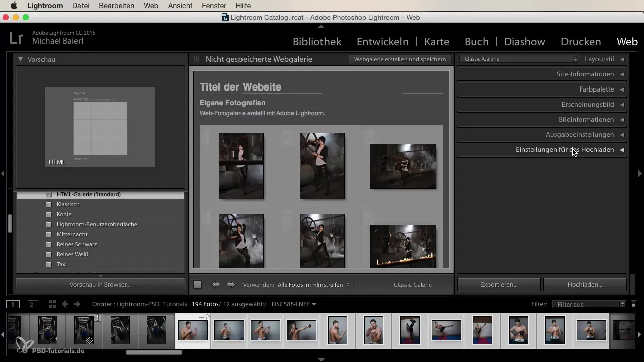644x362 pixels.
Task: Click the Vorschau in Browser button
Action: tap(100, 284)
